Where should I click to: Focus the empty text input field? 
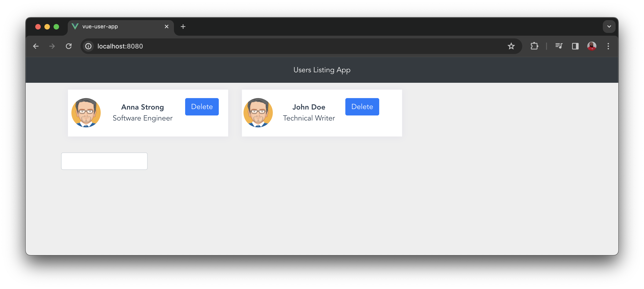pos(104,161)
